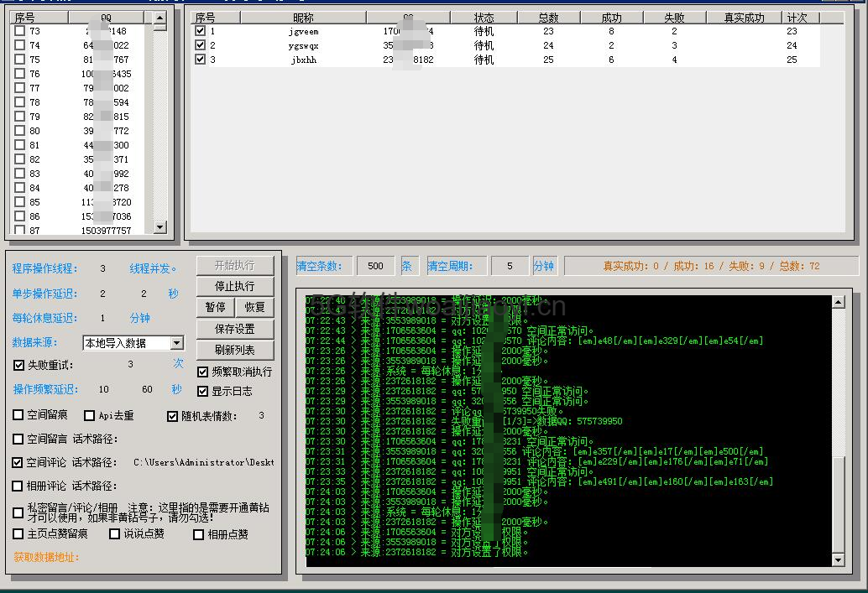Click 停止执行 button
Image resolution: width=868 pixels, height=593 pixels.
coord(235,286)
